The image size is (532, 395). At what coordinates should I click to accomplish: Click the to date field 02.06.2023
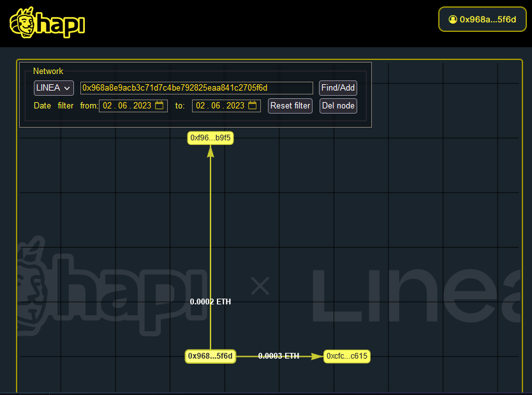point(226,105)
